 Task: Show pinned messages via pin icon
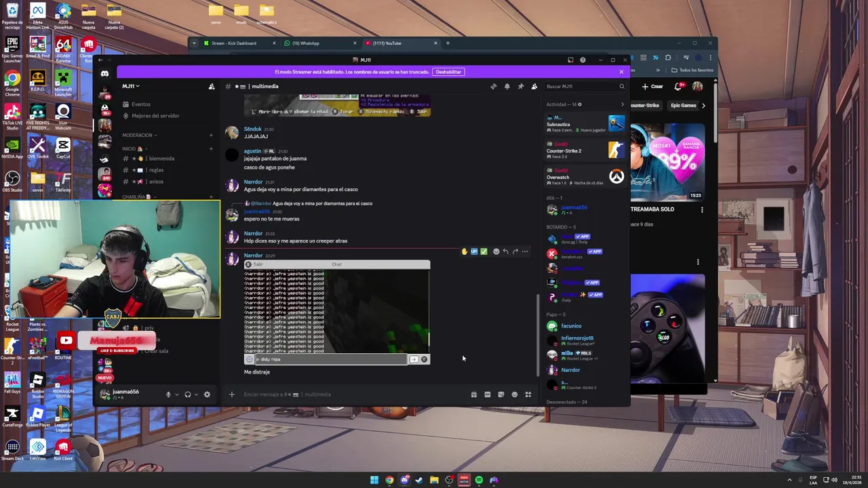click(x=521, y=87)
